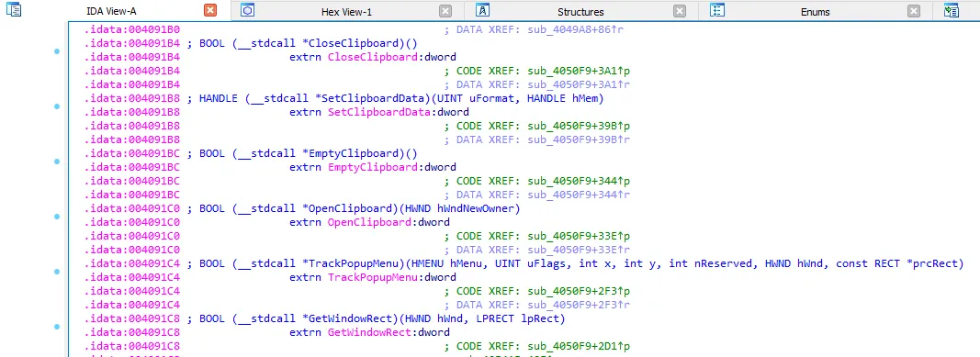Follow code xref sub_4050F9+2D1↑p
Viewport: 980px width, 357px height.
[x=578, y=346]
